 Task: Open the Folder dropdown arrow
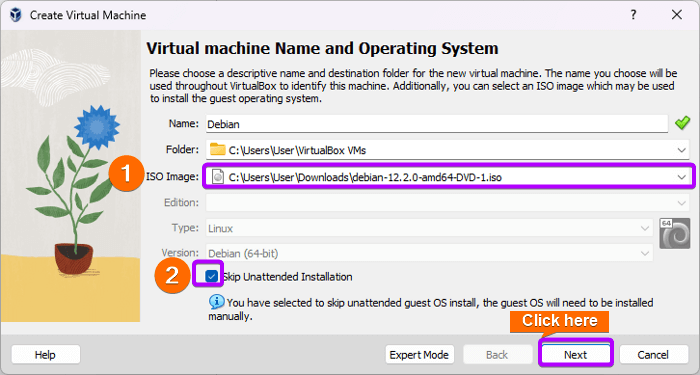coord(681,150)
